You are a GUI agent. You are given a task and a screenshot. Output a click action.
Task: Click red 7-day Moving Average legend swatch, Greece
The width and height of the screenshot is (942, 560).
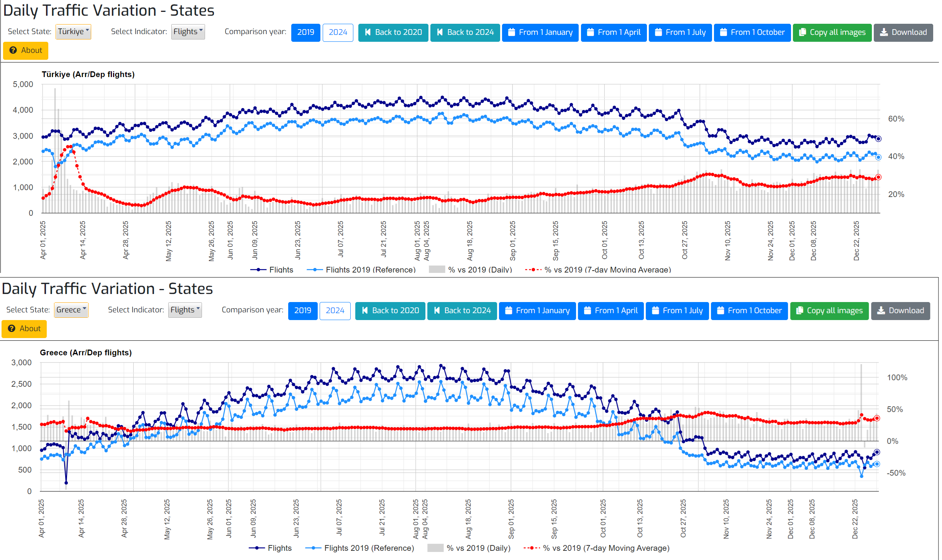tap(532, 548)
